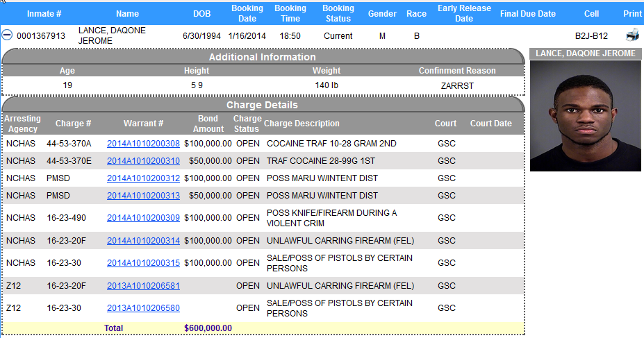Click the Final Due Date column header

528,14
